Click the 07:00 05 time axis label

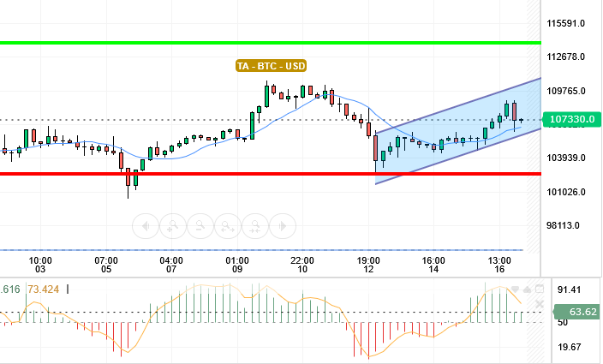coord(106,265)
